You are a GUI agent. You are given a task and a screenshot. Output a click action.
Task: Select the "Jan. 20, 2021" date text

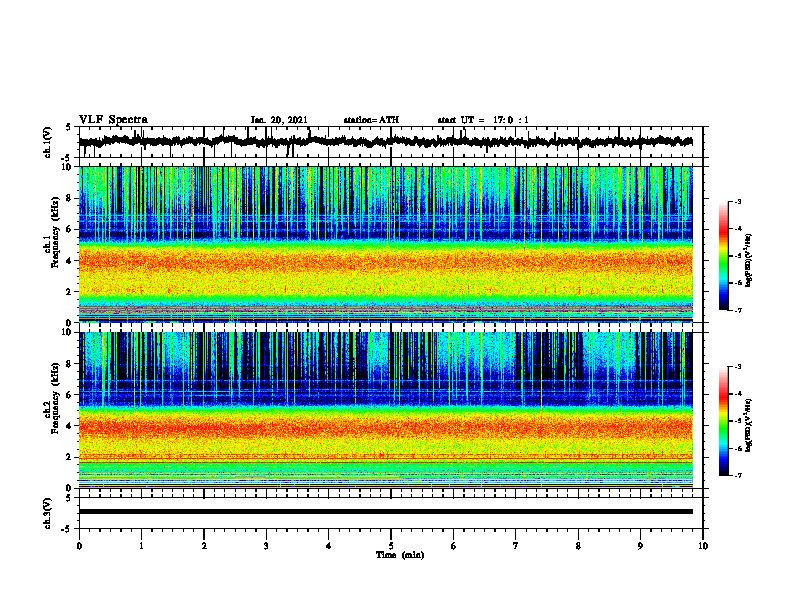[x=279, y=120]
